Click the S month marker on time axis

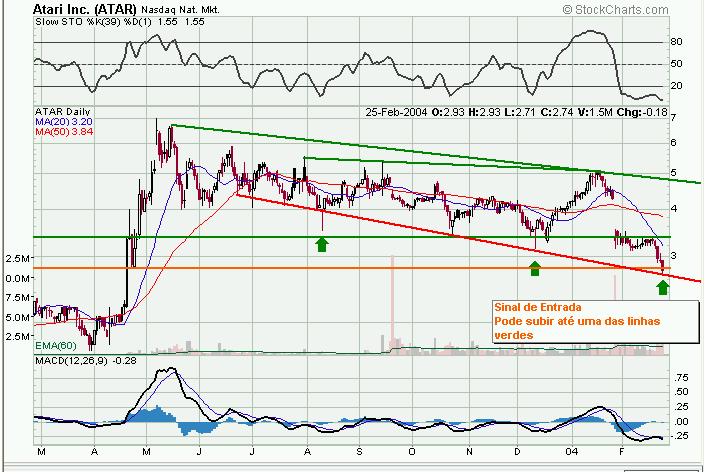click(359, 451)
